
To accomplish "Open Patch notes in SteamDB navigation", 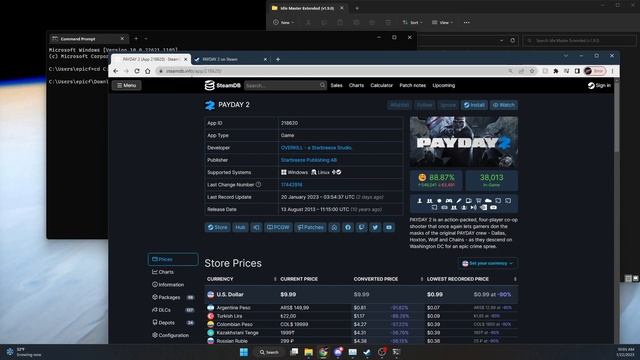I will [412, 85].
